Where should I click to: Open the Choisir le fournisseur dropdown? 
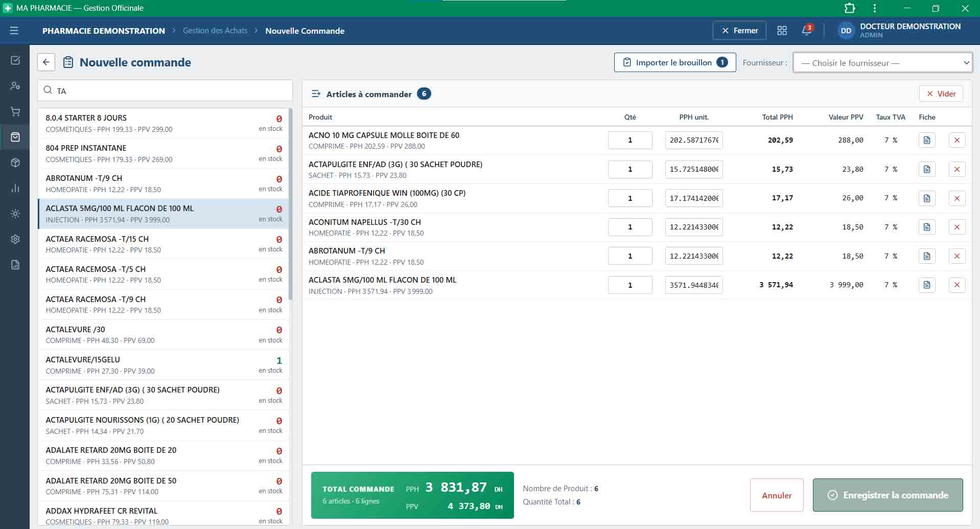click(x=882, y=63)
